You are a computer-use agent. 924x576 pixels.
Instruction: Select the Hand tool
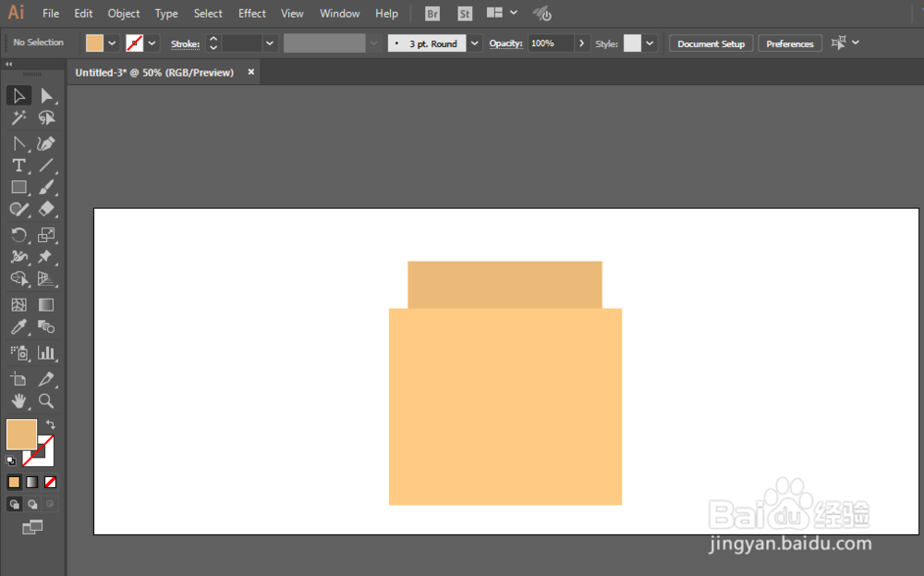[x=18, y=401]
